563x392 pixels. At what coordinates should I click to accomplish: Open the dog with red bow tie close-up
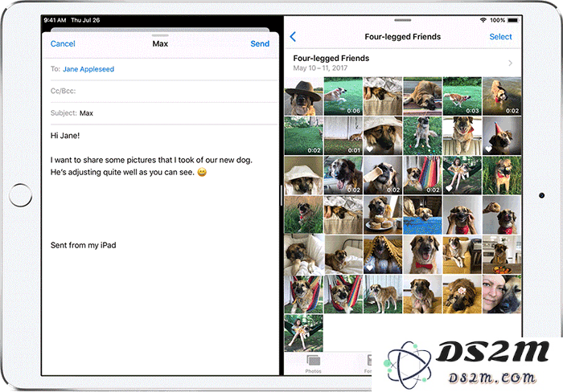click(422, 255)
